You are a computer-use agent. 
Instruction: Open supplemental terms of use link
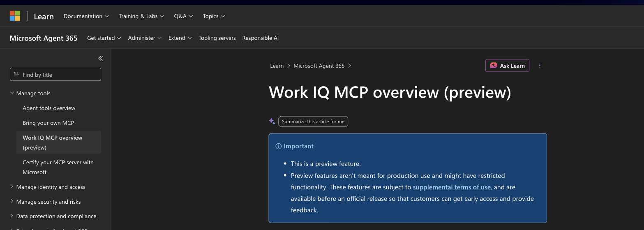point(452,187)
